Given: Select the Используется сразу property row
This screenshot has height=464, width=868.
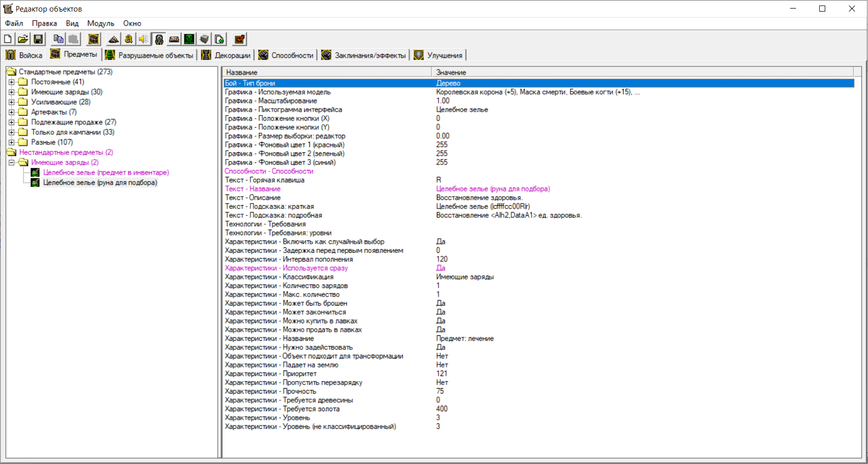Looking at the screenshot, I should 286,268.
